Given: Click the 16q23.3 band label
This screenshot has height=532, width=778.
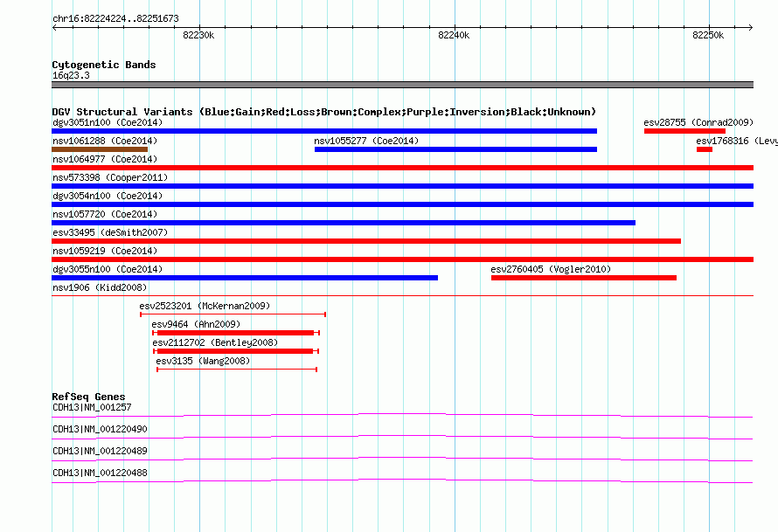Looking at the screenshot, I should click(x=71, y=75).
